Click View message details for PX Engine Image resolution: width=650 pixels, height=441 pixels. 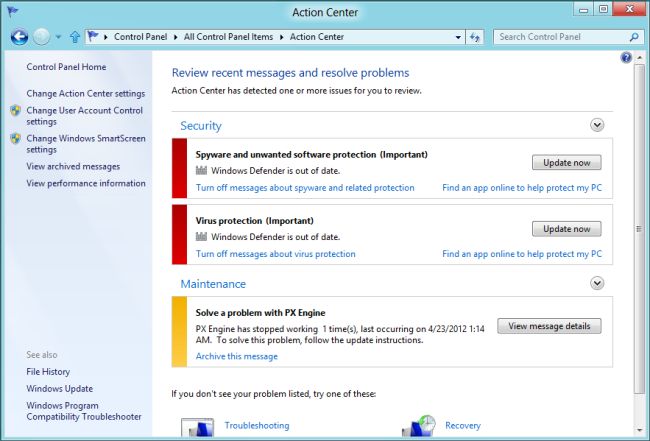549,326
